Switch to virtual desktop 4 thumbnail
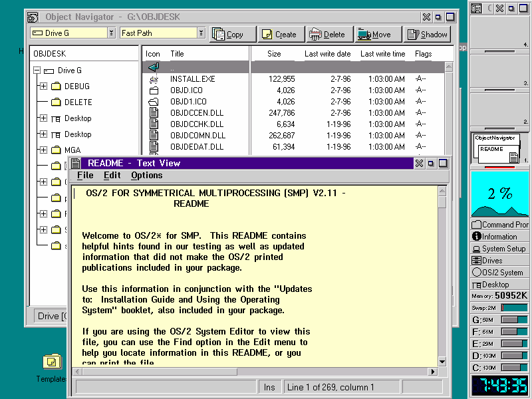532x399 pixels. click(x=499, y=32)
